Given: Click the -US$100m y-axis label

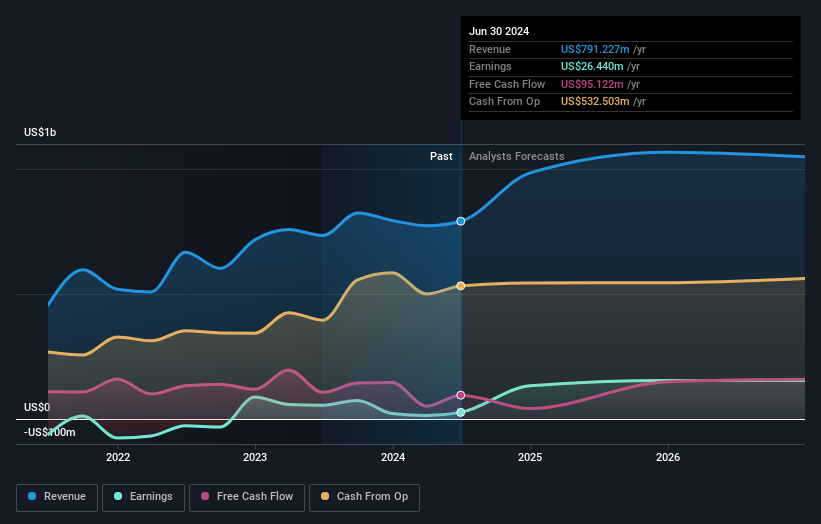Looking at the screenshot, I should (49, 432).
